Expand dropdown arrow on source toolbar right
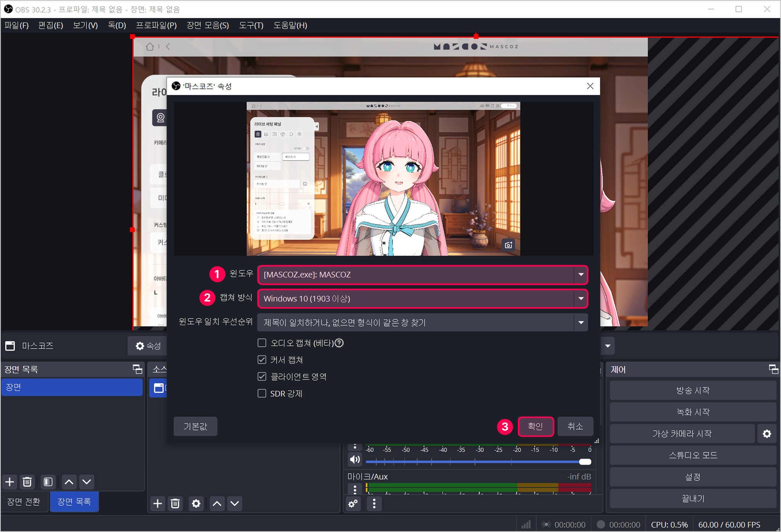 (607, 346)
